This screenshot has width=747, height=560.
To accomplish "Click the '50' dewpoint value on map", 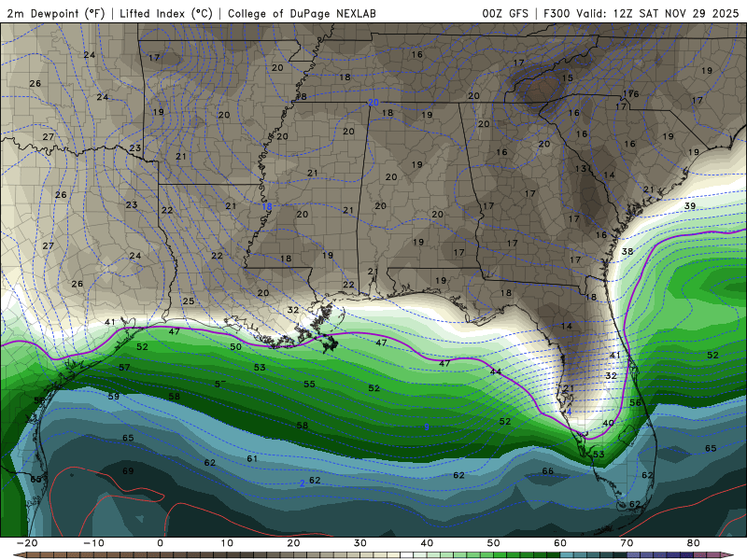I will click(x=236, y=346).
